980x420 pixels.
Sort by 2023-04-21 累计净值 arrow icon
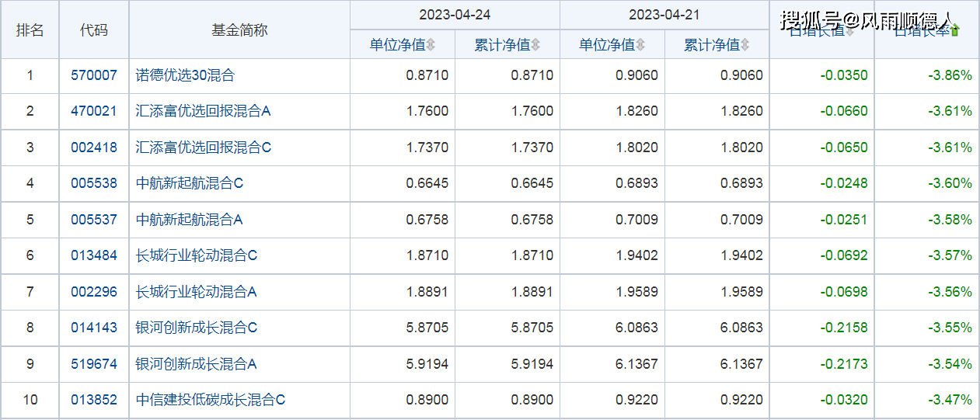tap(745, 46)
